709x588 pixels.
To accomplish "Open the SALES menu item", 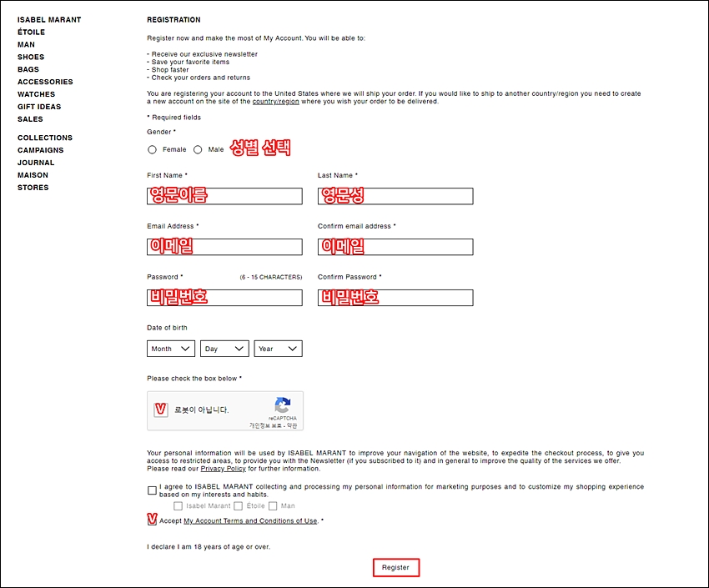I will click(30, 119).
